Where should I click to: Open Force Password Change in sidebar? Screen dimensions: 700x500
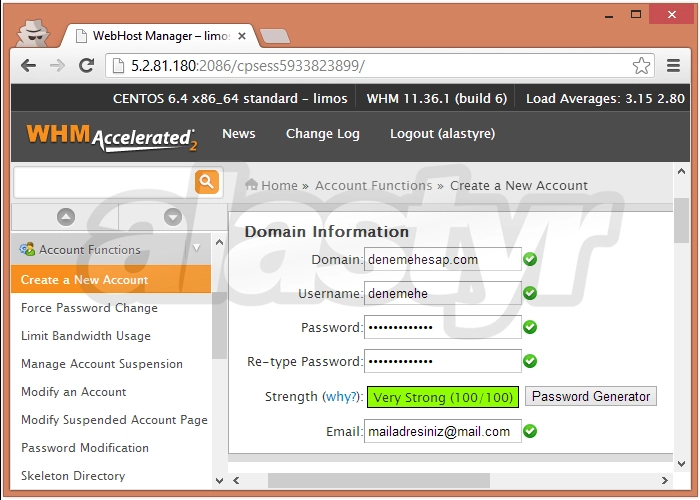[x=89, y=308]
